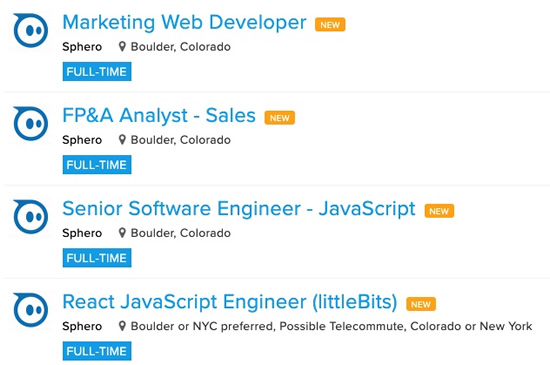Click the NEW badge next to React JavaScript Engineer
The image size is (550, 365).
[x=421, y=304]
